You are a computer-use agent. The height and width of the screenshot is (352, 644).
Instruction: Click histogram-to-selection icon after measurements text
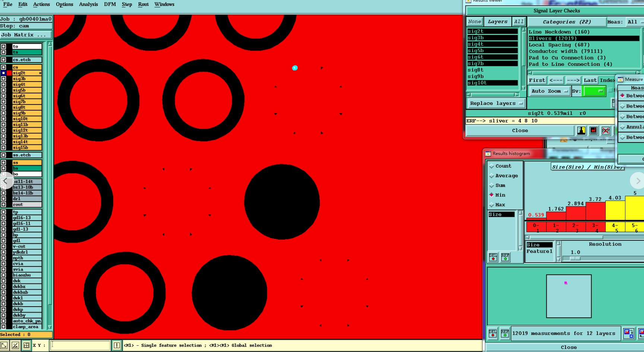[628, 333]
